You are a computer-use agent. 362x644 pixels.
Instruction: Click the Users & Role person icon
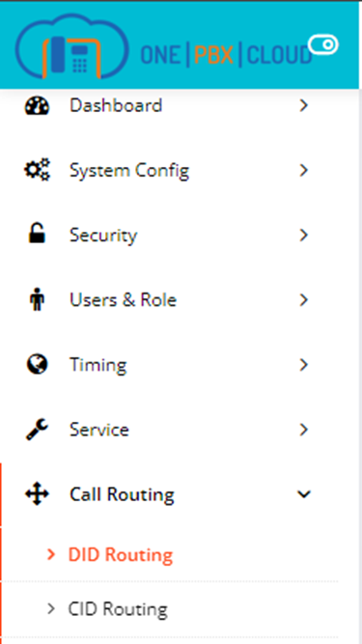(37, 300)
